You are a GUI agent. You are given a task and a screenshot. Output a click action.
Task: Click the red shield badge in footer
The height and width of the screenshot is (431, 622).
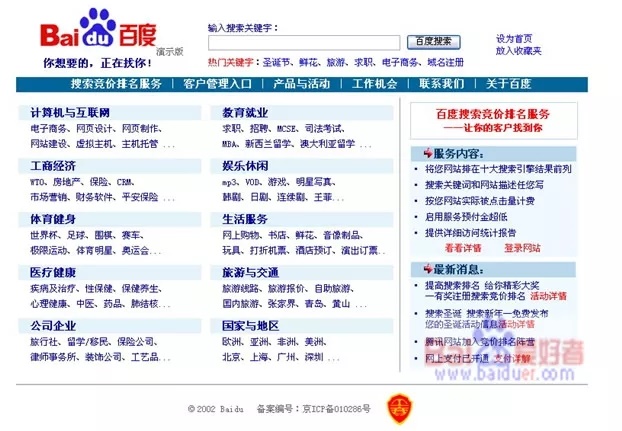[399, 408]
